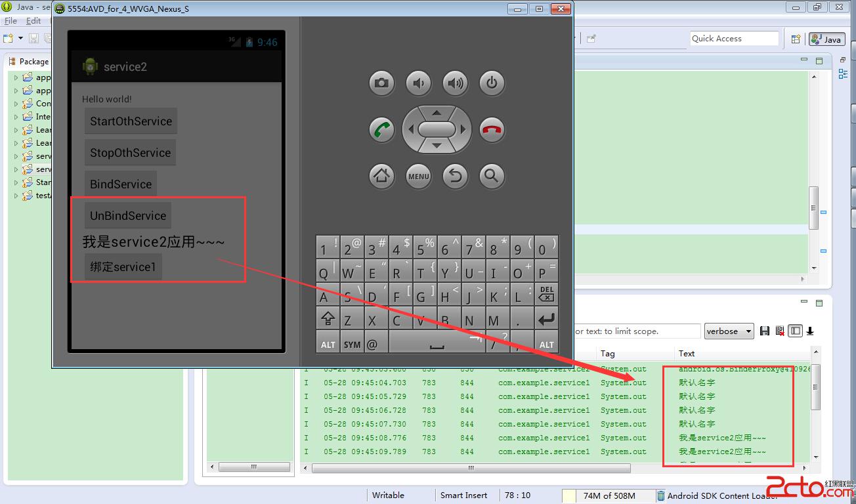Viewport: 856px width, 504px height.
Task: Click the 我是service2应用~~~ text field in emulator
Action: [154, 242]
